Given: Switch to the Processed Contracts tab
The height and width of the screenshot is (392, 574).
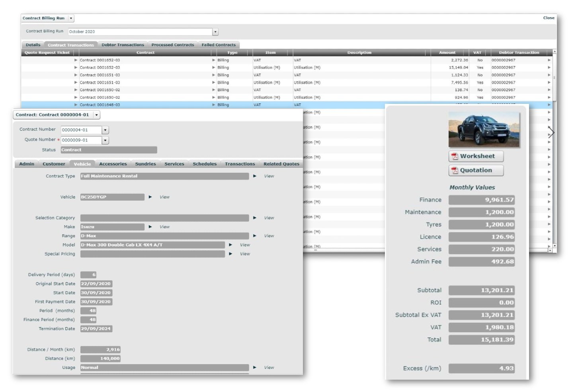Looking at the screenshot, I should tap(172, 45).
